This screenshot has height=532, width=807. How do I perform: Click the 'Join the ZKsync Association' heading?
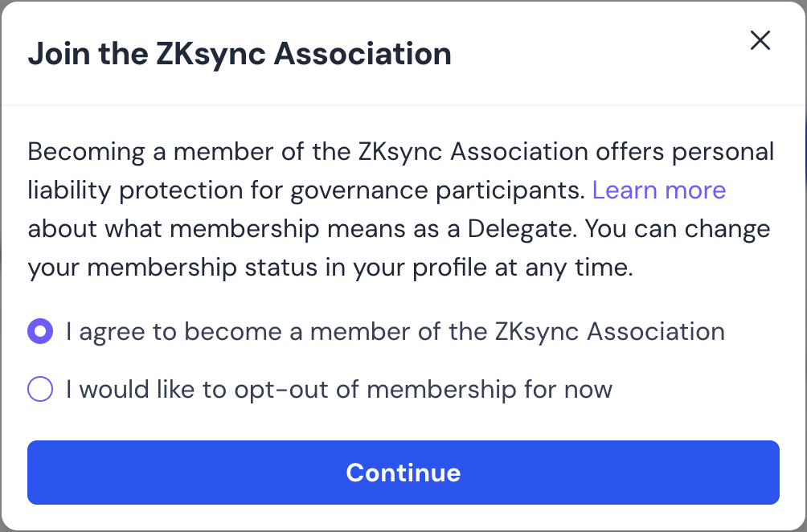tap(240, 54)
